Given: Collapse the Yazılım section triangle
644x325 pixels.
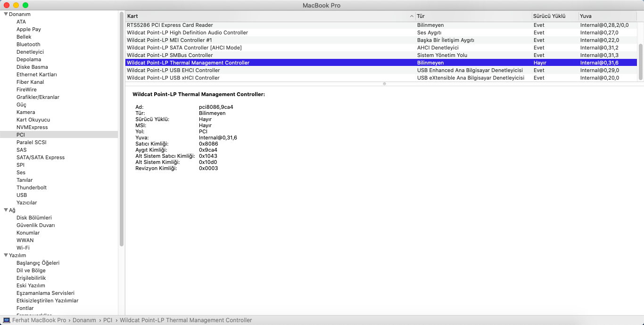Looking at the screenshot, I should click(x=6, y=255).
